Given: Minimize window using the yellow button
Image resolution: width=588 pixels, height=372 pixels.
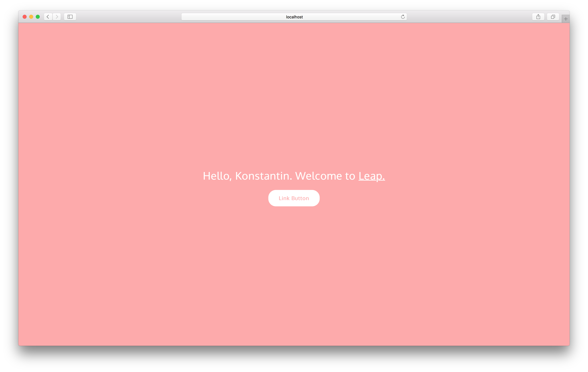Looking at the screenshot, I should (31, 17).
